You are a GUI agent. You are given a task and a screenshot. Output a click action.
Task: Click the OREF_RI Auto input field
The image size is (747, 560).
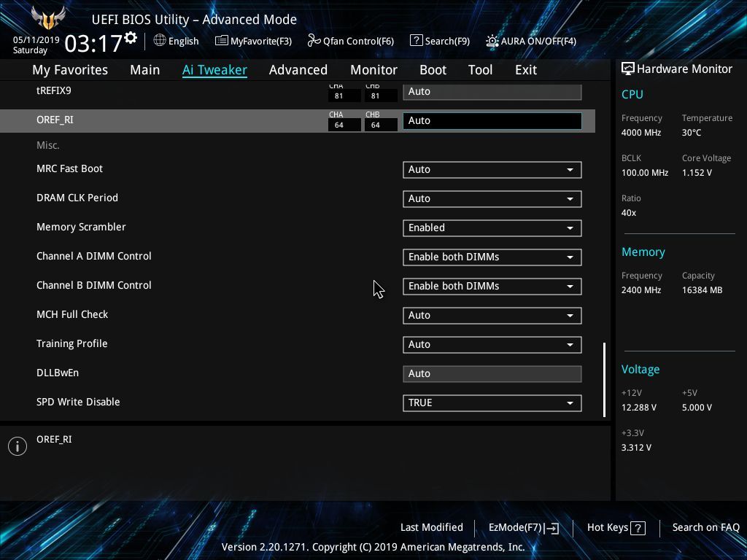pos(492,121)
